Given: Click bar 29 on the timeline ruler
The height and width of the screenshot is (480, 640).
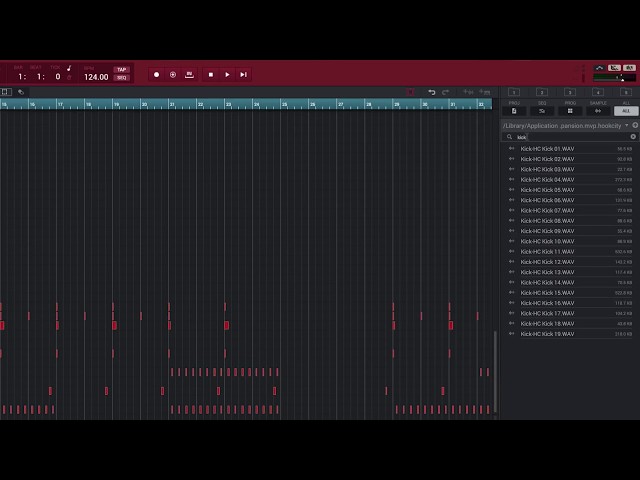Looking at the screenshot, I should pyautogui.click(x=396, y=104).
